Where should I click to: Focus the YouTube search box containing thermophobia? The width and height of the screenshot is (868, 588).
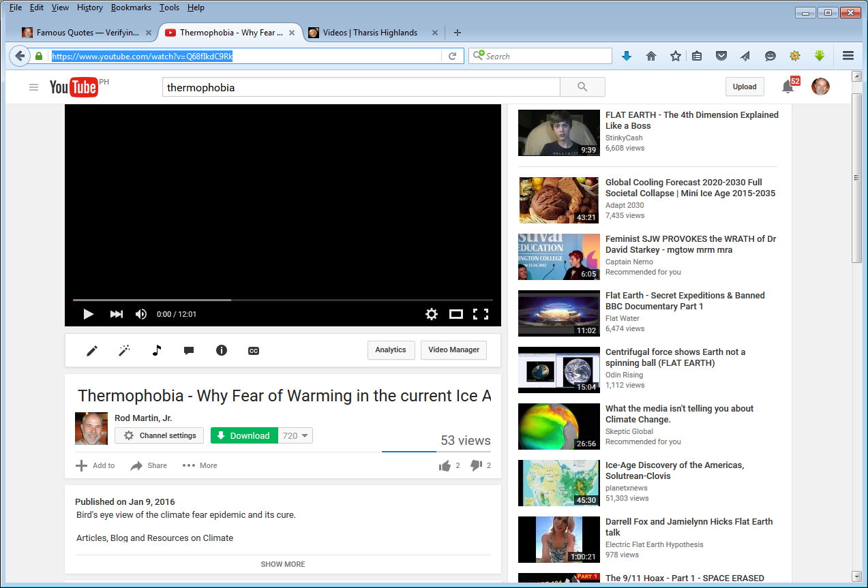click(x=361, y=87)
